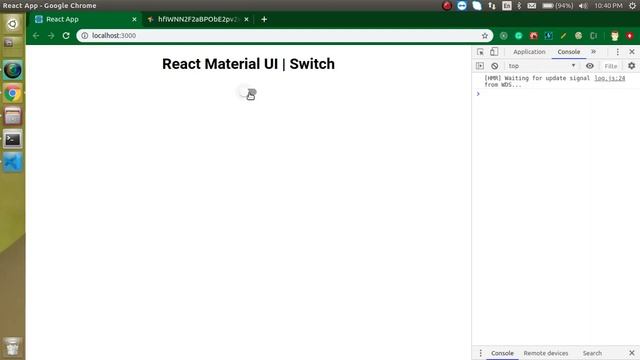Open the Trash in the dock

(x=12, y=347)
